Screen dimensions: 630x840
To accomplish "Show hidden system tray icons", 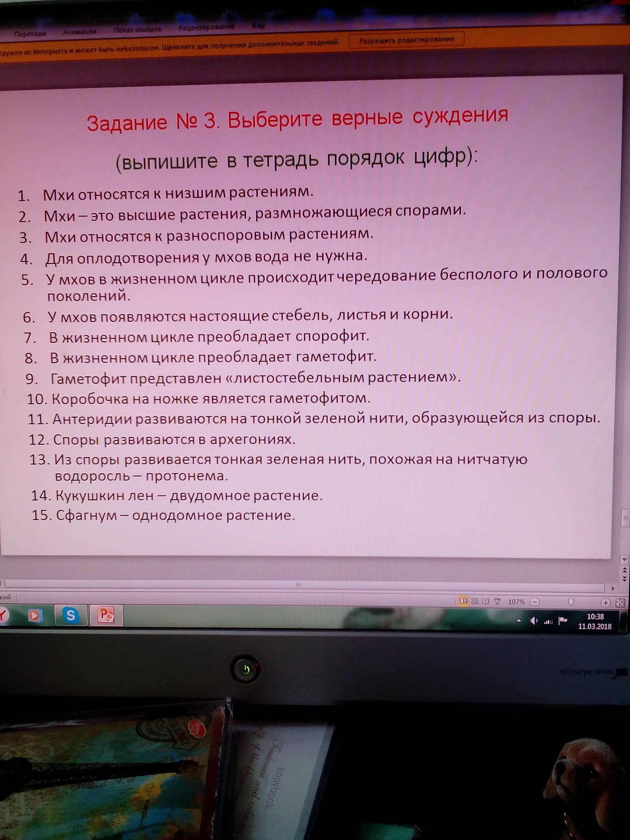I will tap(519, 621).
